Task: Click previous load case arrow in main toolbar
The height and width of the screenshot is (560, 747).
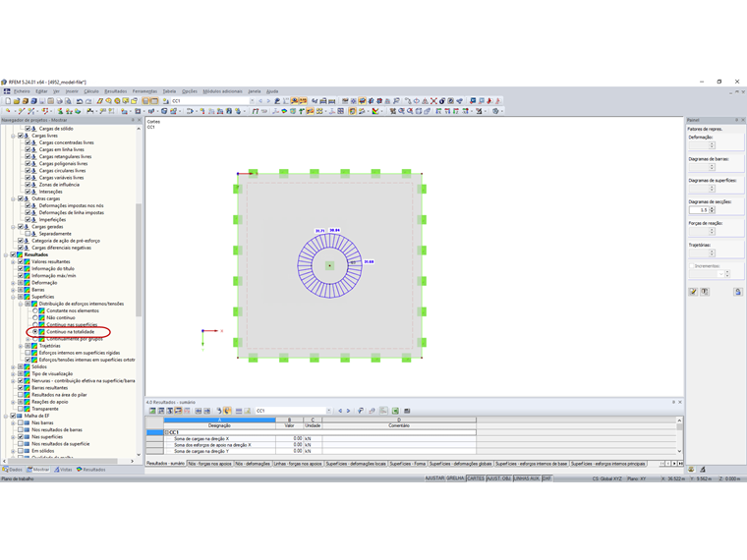Action: (x=260, y=101)
